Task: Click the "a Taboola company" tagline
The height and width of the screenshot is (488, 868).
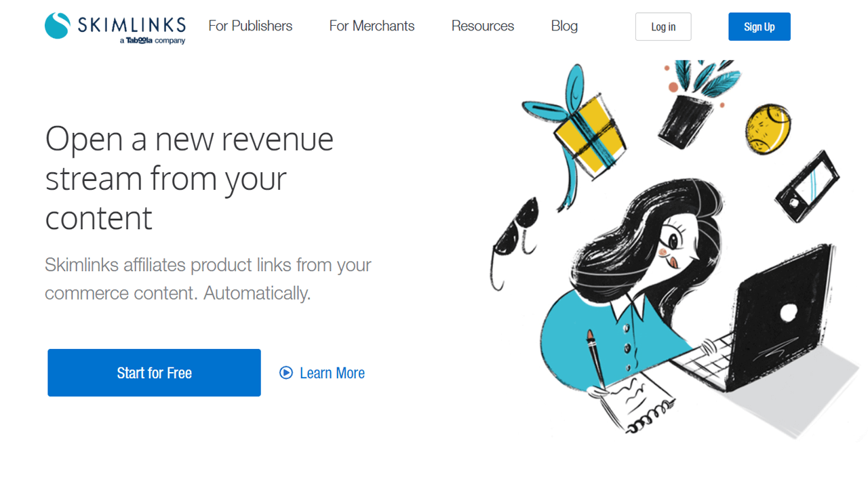Action: (x=152, y=41)
